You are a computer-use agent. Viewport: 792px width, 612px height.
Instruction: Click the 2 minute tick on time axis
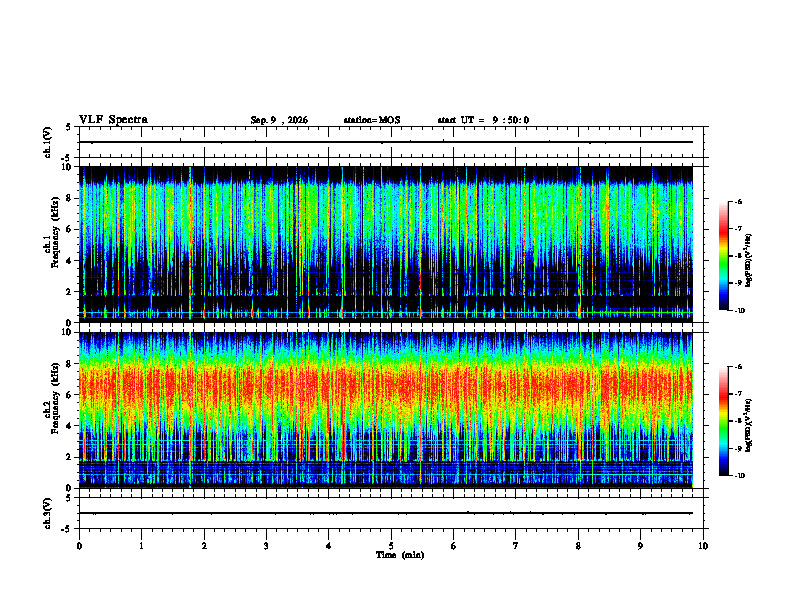point(204,546)
